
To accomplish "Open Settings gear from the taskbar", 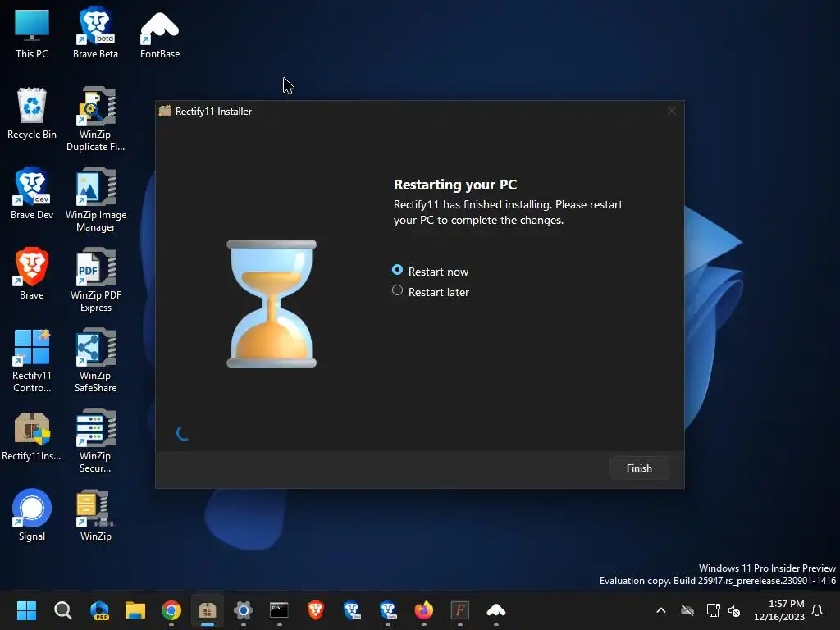I will click(x=243, y=610).
